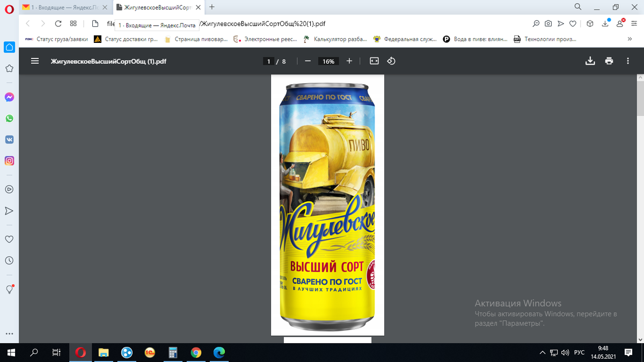This screenshot has height=362, width=644.
Task: Zoom out the PDF with minus button
Action: point(308,61)
